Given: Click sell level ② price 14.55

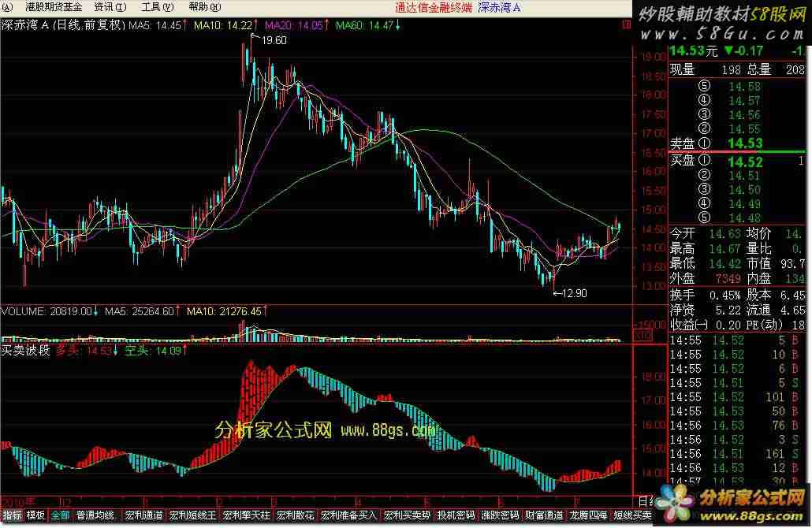Looking at the screenshot, I should tap(745, 129).
